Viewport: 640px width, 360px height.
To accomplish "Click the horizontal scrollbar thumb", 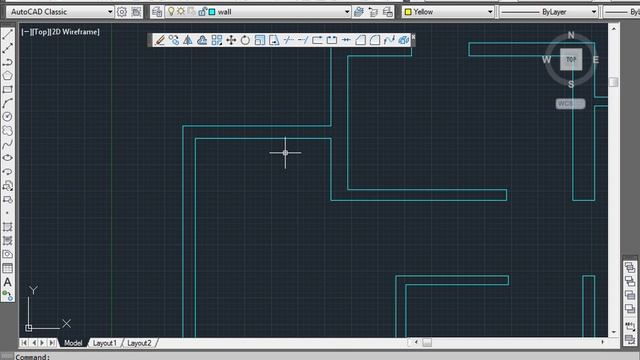I will 427,342.
